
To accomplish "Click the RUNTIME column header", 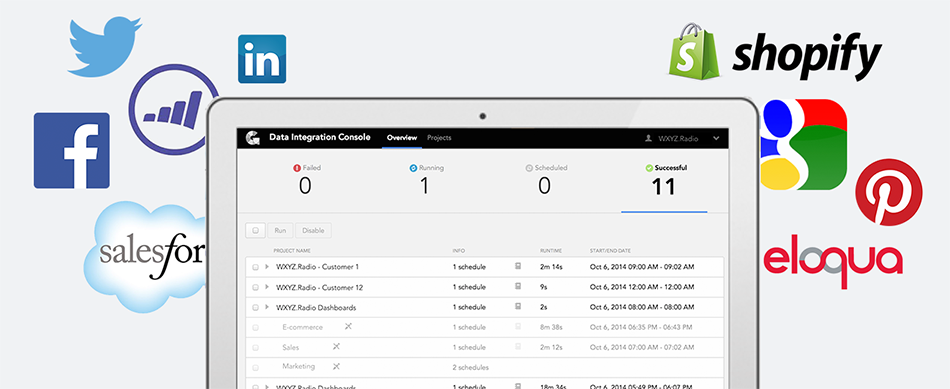I will pyautogui.click(x=551, y=250).
